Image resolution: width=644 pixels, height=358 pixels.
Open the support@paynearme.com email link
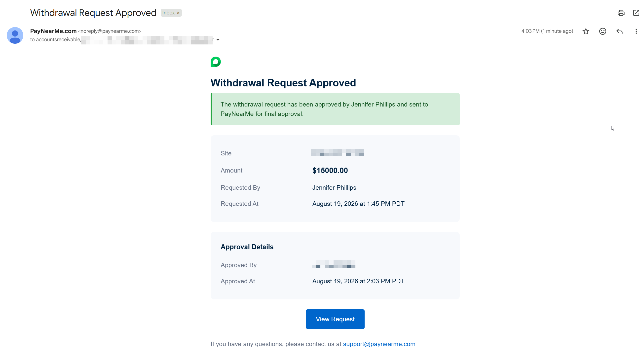tap(379, 344)
